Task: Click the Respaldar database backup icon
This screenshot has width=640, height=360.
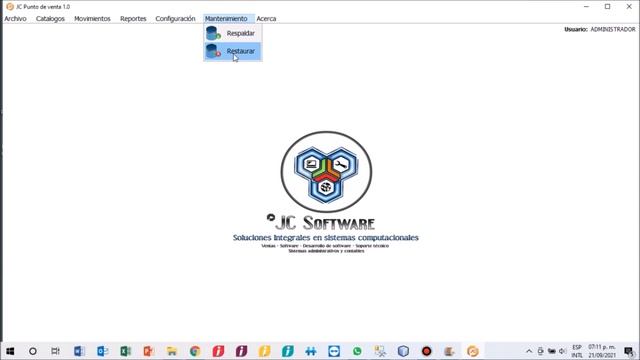Action: [x=213, y=33]
